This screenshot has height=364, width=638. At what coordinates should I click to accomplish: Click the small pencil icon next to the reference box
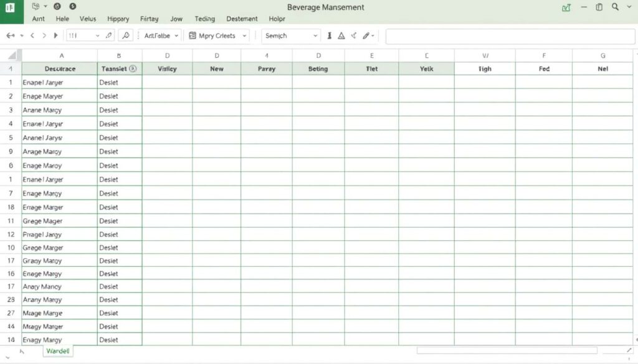[108, 35]
